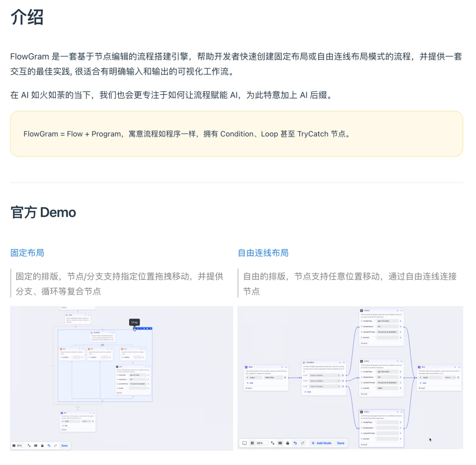Image resolution: width=476 pixels, height=465 pixels.
Task: Click LLM_0 modelType field gpt-3.5-turbo
Action: coord(387,321)
